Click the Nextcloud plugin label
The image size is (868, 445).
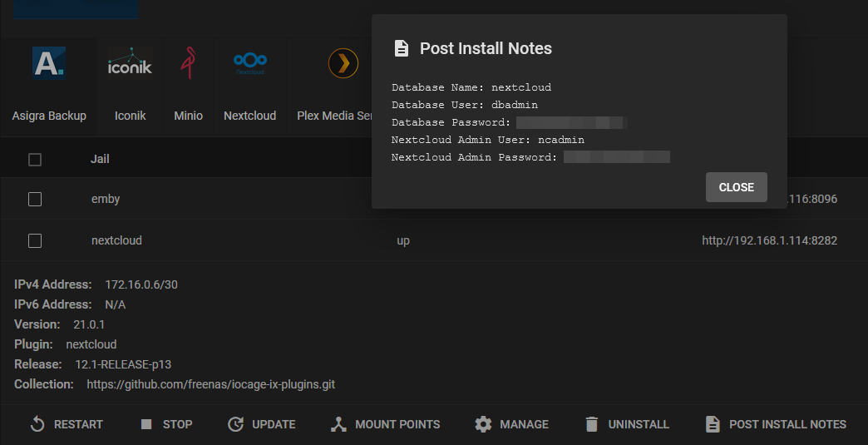(249, 116)
